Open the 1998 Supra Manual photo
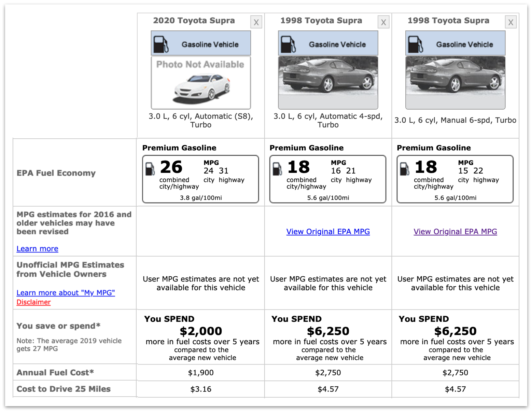532x414 pixels. point(455,83)
